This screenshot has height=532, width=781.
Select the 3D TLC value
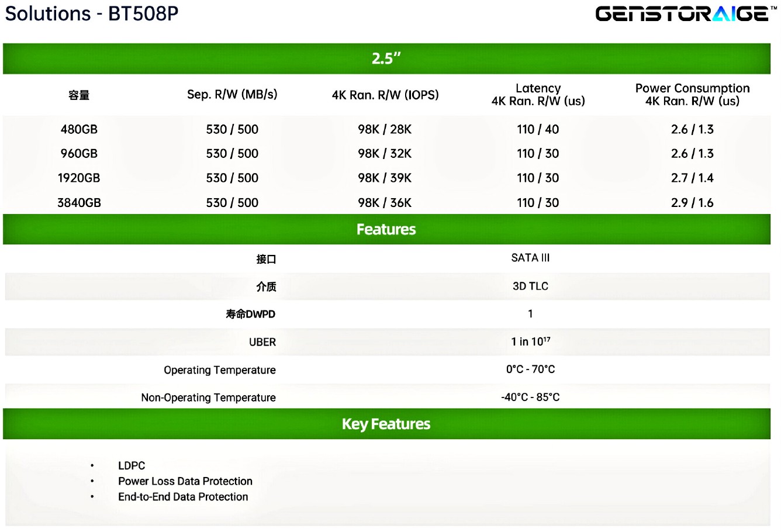point(530,286)
